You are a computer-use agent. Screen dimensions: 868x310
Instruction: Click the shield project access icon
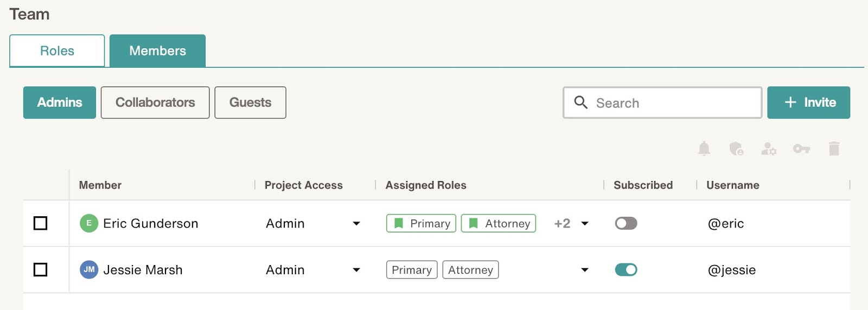click(x=736, y=148)
